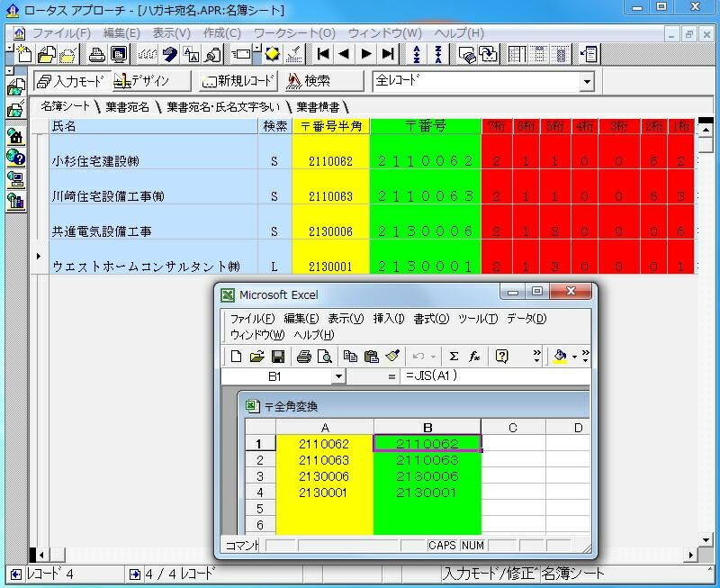
Task: Click the yellow diamond icon in Approach toolbar
Action: (272, 54)
